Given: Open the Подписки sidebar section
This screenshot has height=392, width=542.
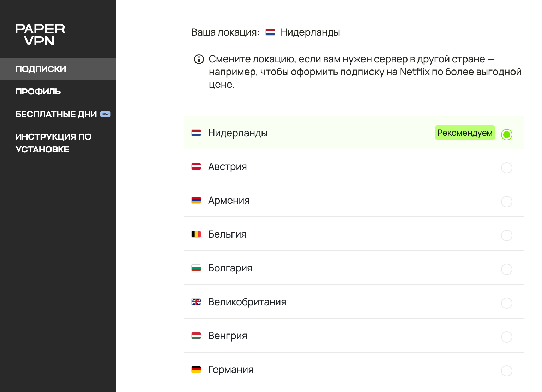Looking at the screenshot, I should (41, 69).
